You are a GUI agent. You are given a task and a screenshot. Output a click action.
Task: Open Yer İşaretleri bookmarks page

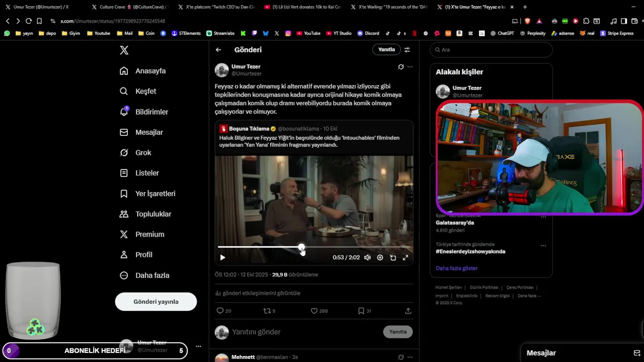coord(147,194)
